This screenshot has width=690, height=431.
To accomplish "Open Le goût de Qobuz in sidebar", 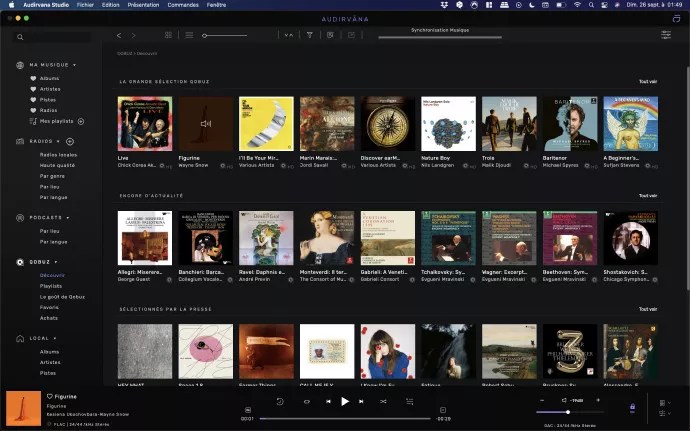I will pyautogui.click(x=62, y=297).
